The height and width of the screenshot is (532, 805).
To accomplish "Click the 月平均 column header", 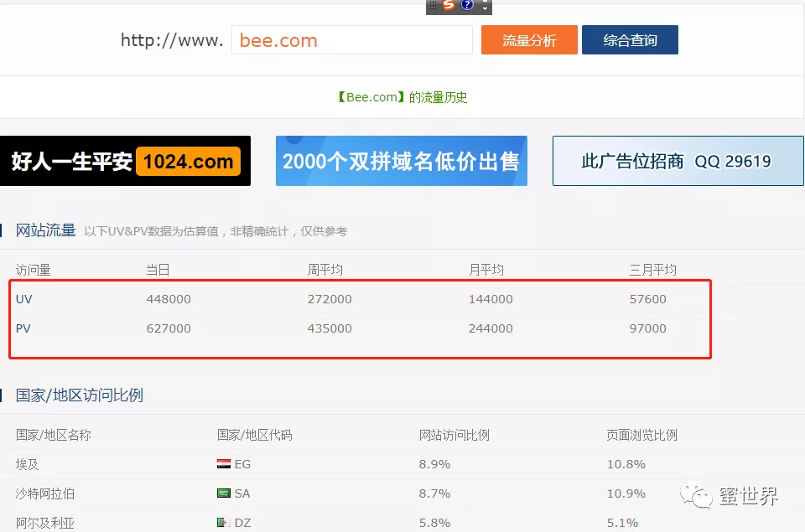I will click(x=486, y=270).
